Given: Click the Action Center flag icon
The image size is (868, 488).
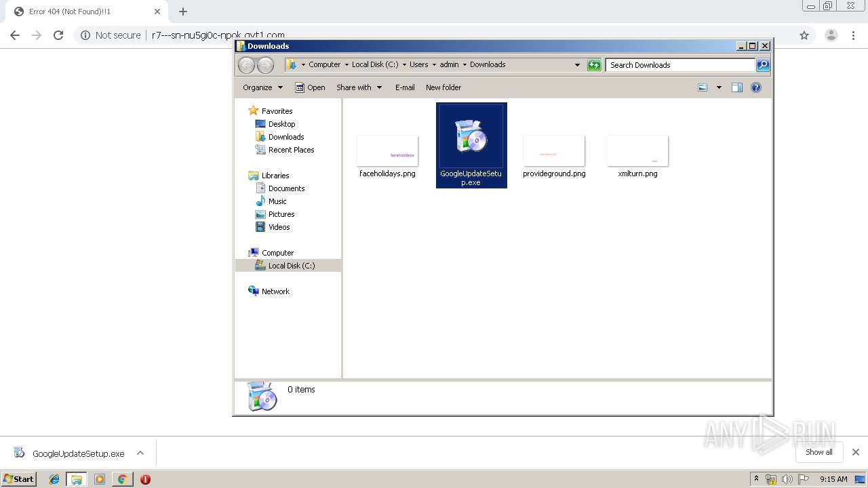Looking at the screenshot, I should [x=804, y=479].
